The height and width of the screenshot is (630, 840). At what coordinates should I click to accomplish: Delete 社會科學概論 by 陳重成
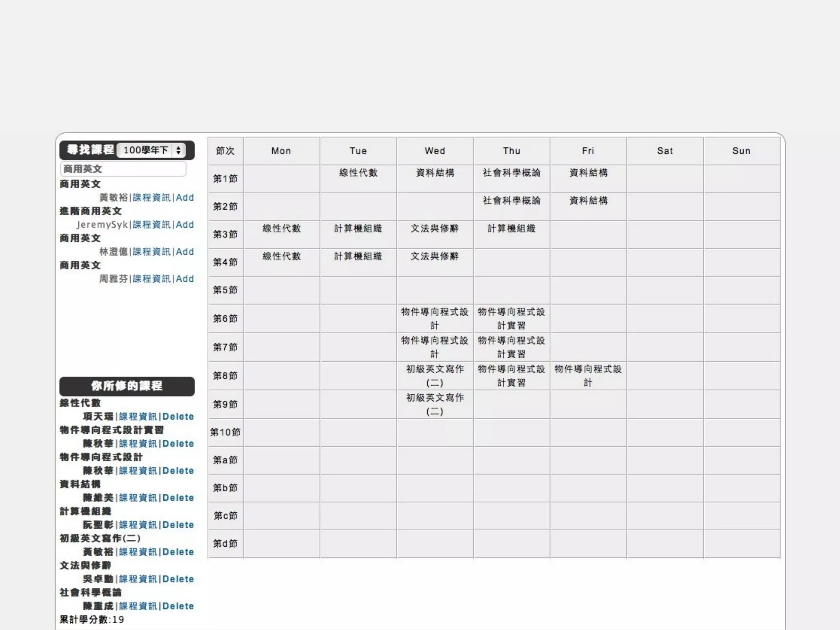pyautogui.click(x=178, y=606)
